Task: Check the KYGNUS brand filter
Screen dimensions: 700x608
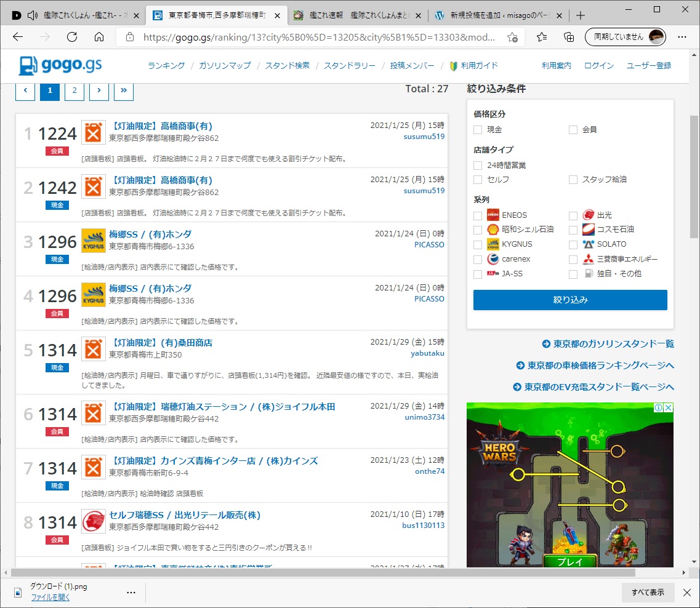Action: (x=478, y=244)
